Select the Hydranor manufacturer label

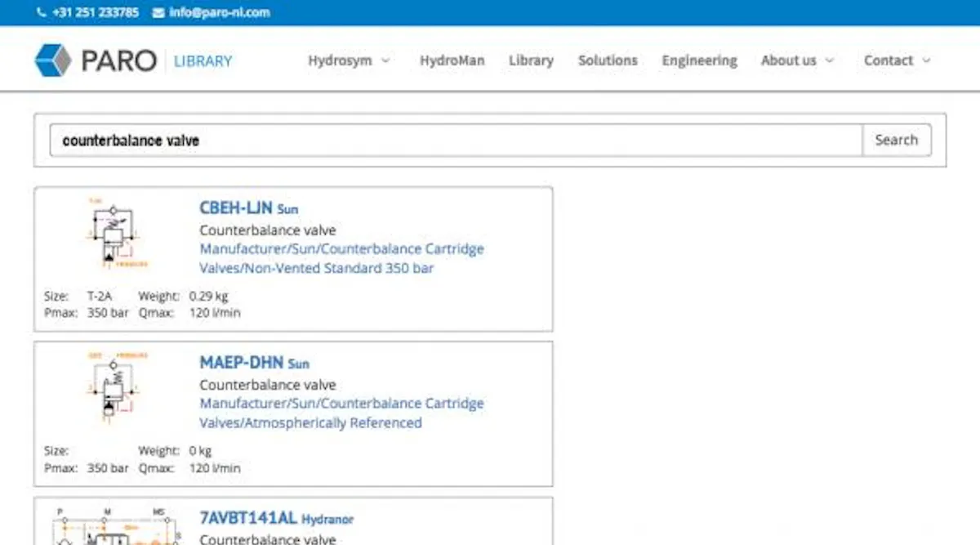[x=327, y=519]
